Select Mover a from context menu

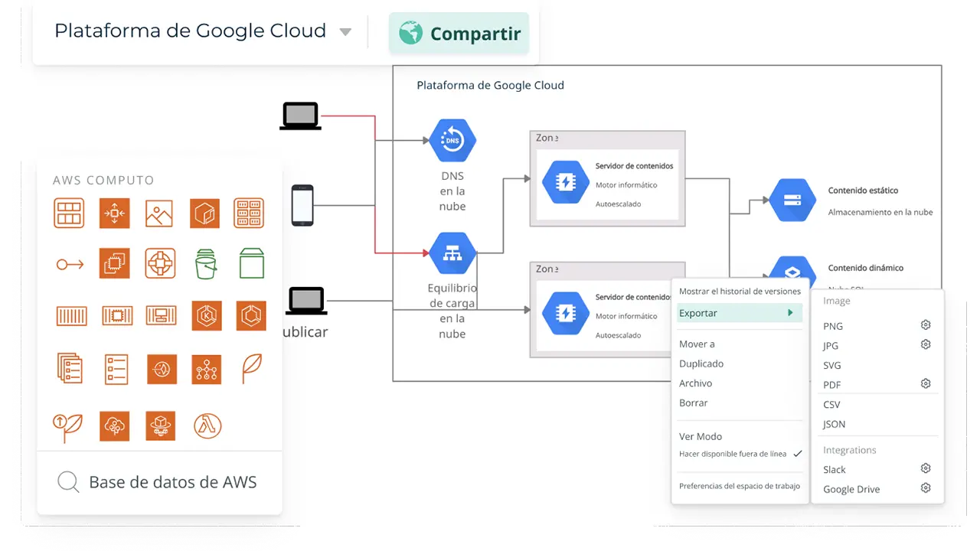click(697, 344)
